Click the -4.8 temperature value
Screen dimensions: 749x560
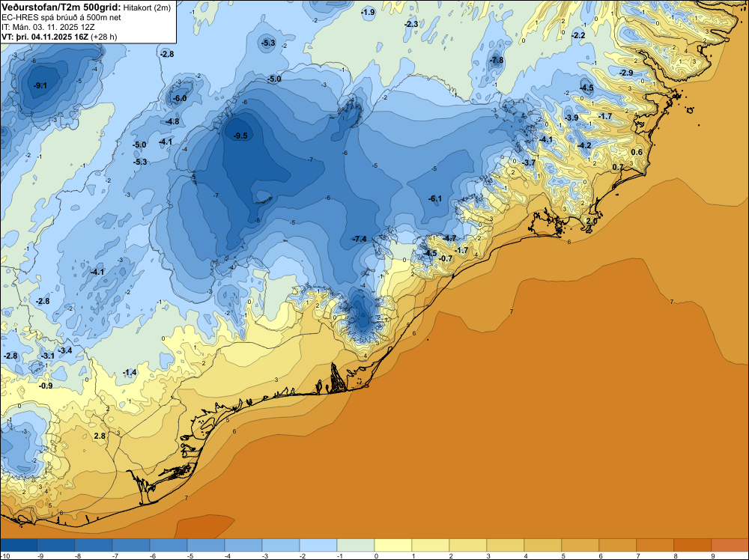click(x=172, y=122)
